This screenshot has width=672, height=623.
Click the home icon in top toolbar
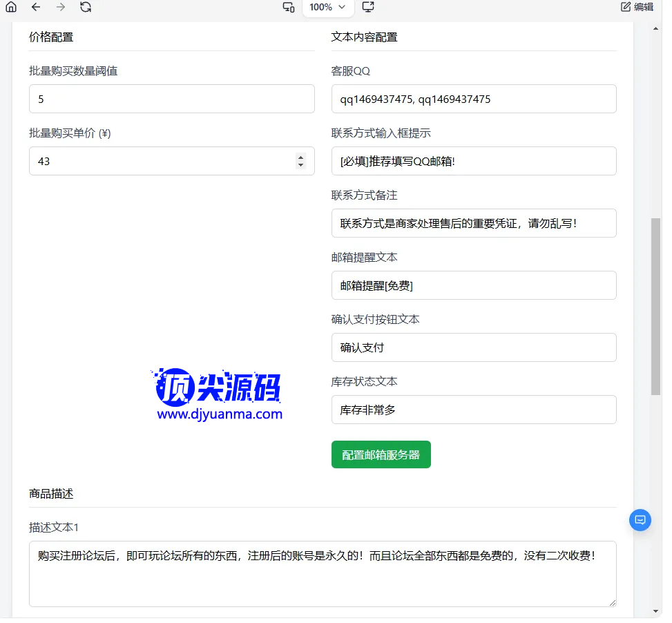[x=11, y=8]
